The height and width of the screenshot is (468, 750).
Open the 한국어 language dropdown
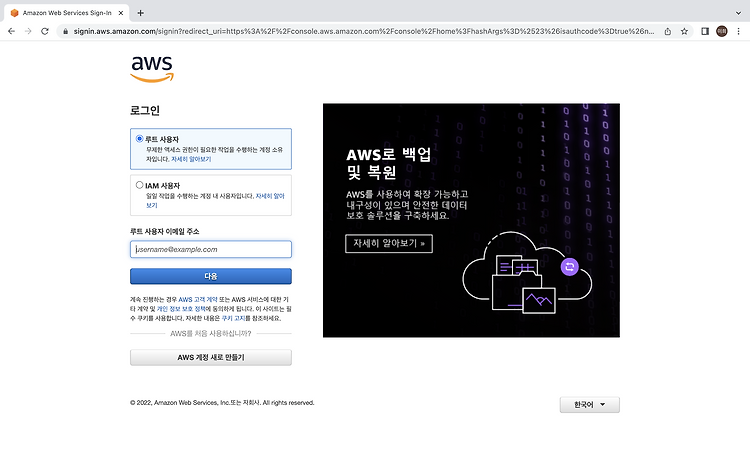590,405
